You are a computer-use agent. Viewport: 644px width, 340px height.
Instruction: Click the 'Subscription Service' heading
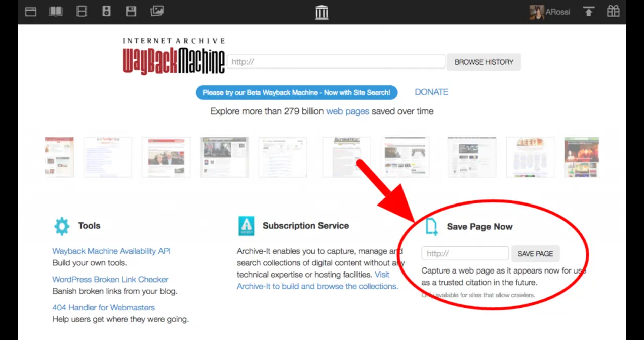click(x=305, y=226)
